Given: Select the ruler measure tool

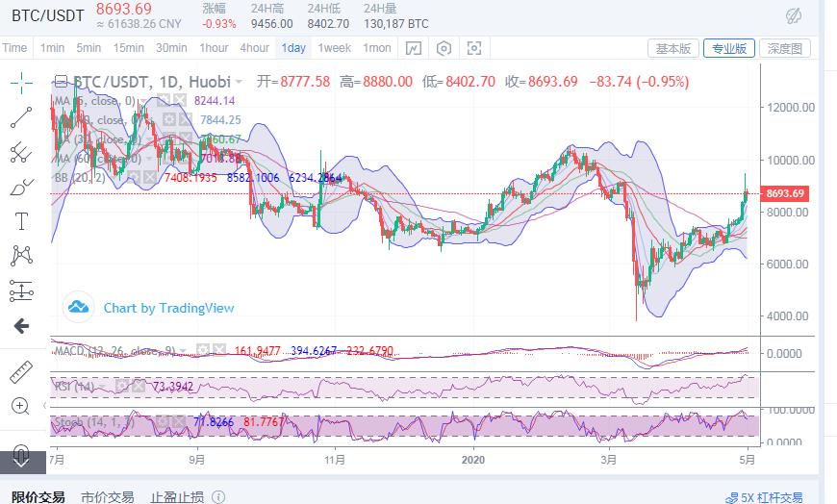Looking at the screenshot, I should click(21, 372).
